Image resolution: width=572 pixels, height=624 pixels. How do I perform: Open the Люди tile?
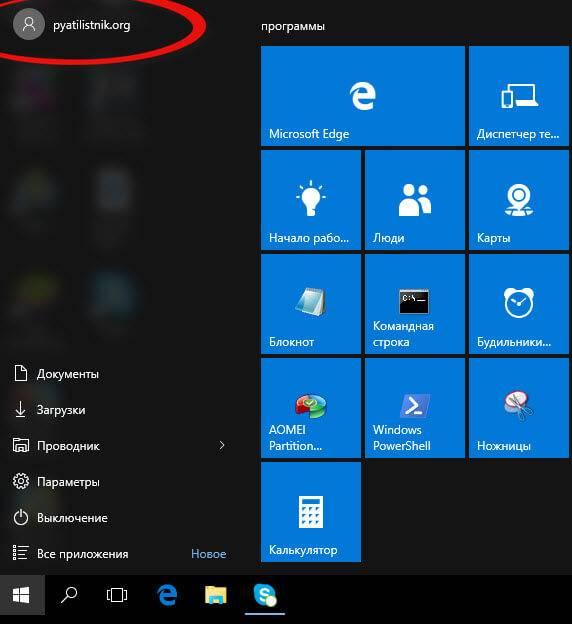click(415, 200)
